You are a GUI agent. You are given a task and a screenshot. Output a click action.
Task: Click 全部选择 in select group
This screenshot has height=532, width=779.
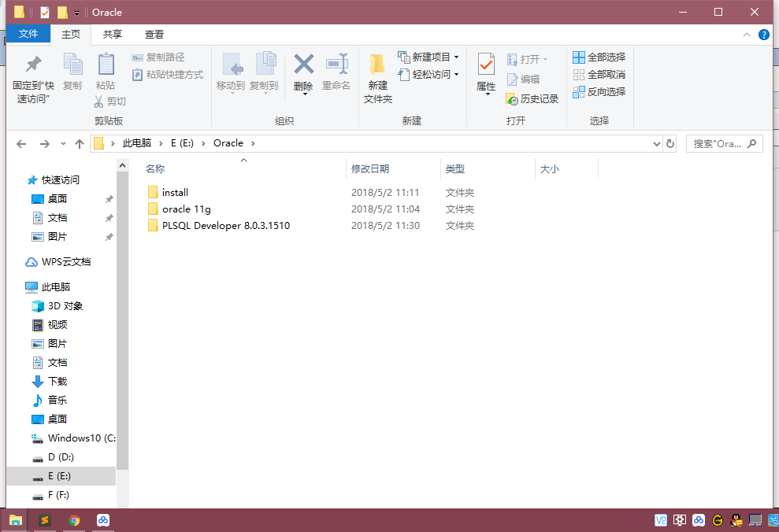[599, 57]
